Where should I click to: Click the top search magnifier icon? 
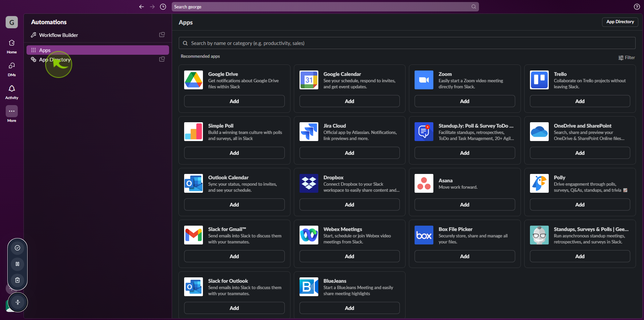[x=474, y=7]
